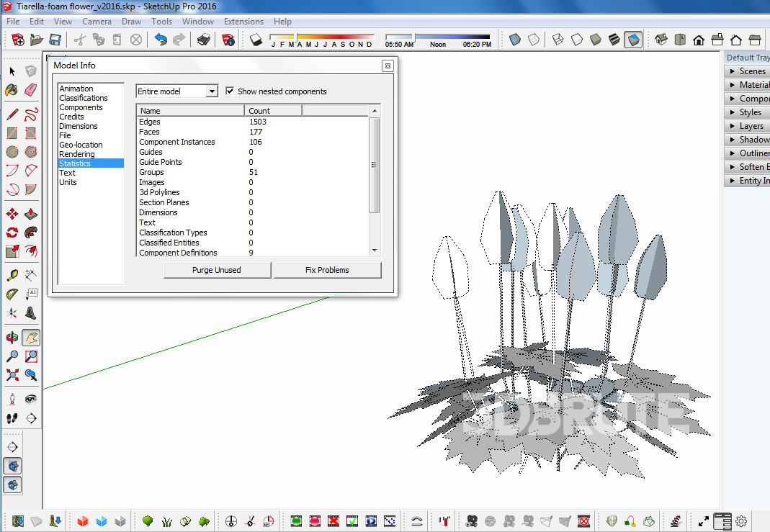Image resolution: width=770 pixels, height=532 pixels.
Task: Select Geo-location in Model Info list
Action: 81,145
